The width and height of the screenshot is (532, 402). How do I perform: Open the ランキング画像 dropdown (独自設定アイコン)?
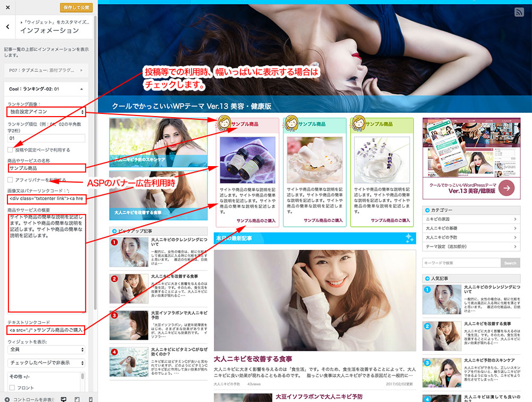(x=46, y=112)
